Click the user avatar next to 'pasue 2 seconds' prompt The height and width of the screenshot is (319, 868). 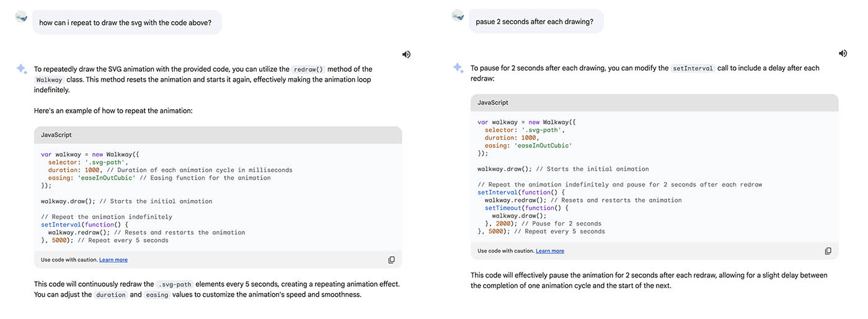coord(458,15)
